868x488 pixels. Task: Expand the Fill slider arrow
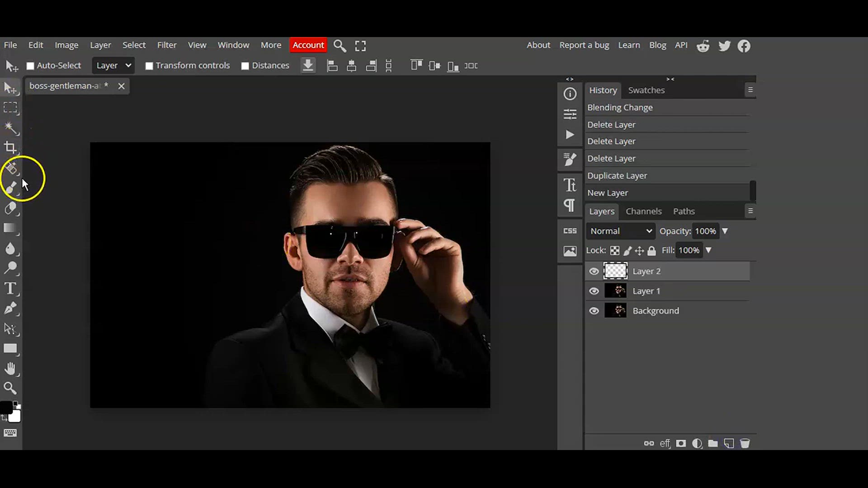point(708,250)
